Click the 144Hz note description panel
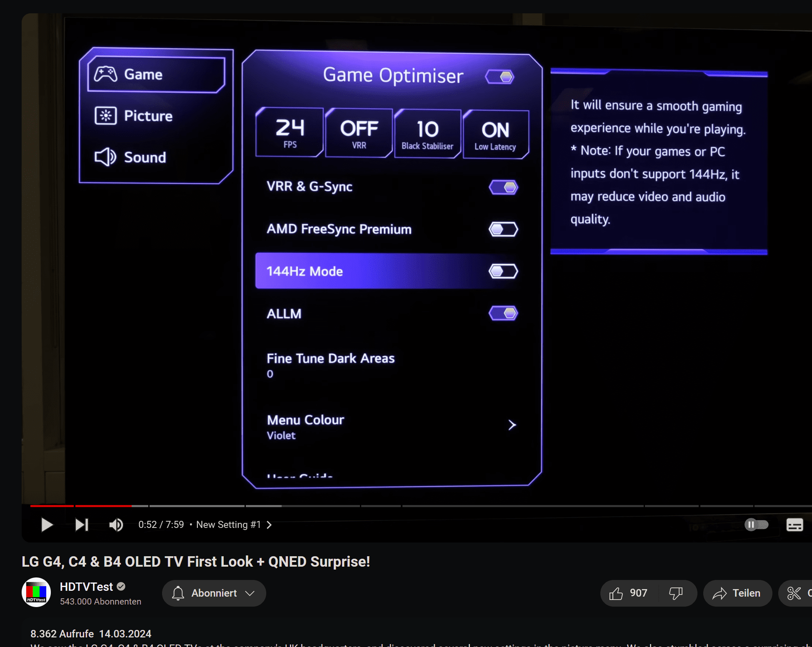Viewport: 812px width, 647px height. [x=659, y=162]
